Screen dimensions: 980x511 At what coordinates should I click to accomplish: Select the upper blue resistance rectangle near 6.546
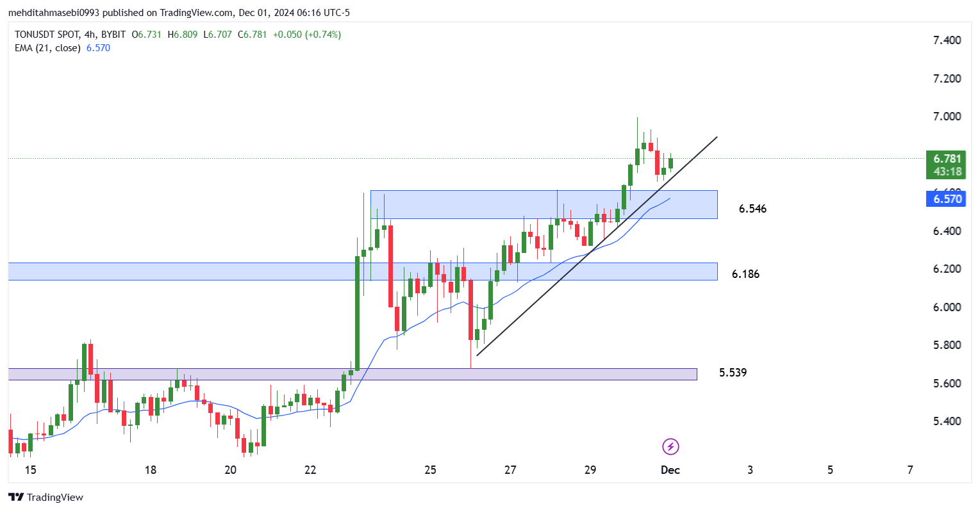tap(544, 204)
